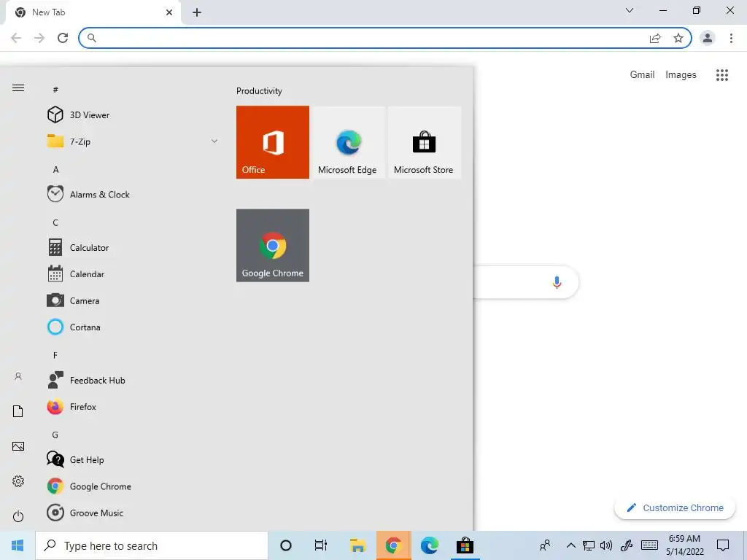747x560 pixels.
Task: Close the New Tab tab
Action: pos(169,12)
